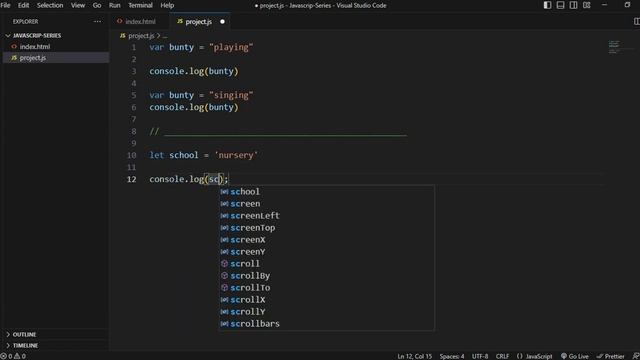Click HTML file icon on index.html tab
This screenshot has width=640, height=360.
pos(120,21)
